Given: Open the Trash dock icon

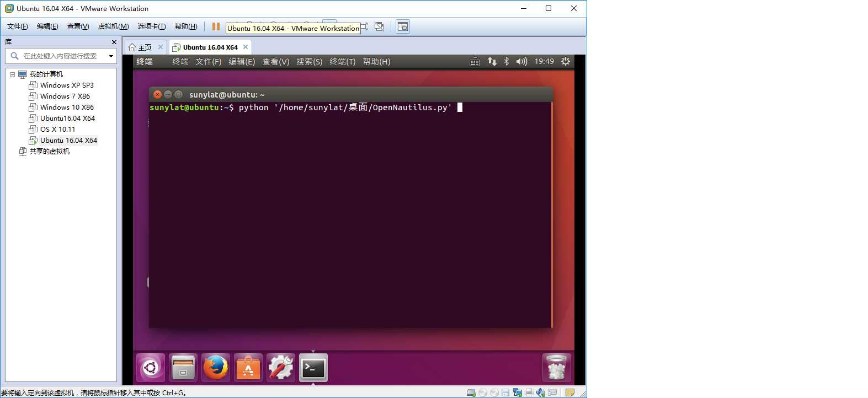Looking at the screenshot, I should 556,368.
